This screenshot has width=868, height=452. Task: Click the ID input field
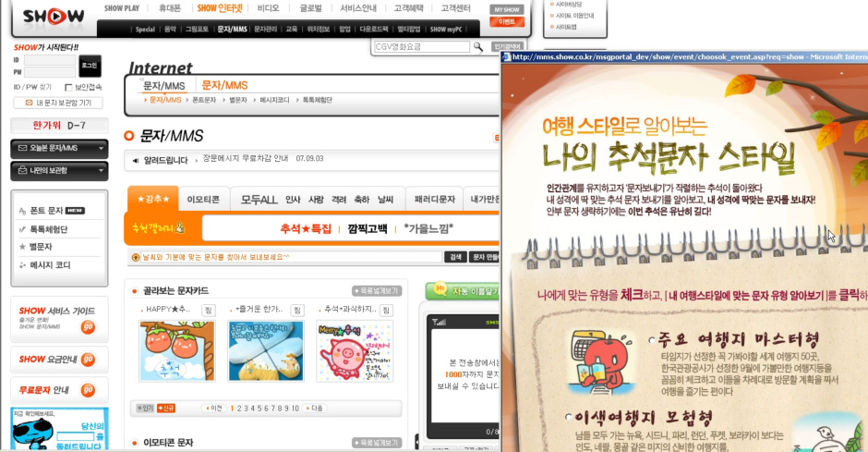pos(50,60)
